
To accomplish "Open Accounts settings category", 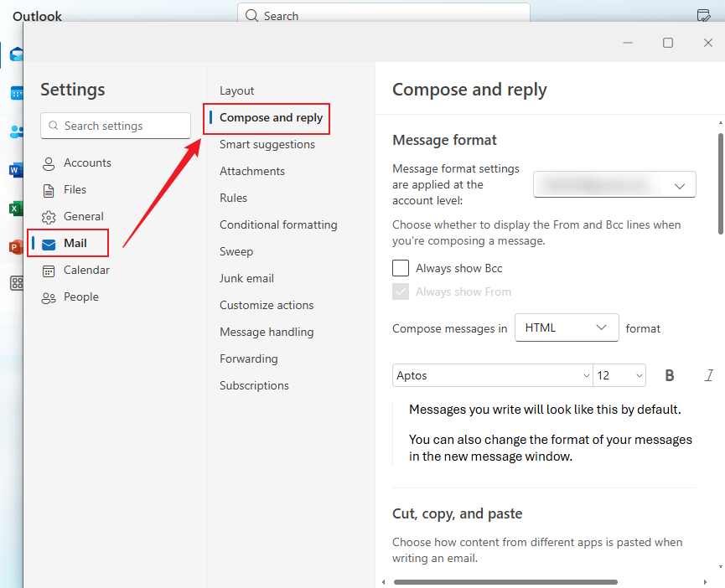I will (x=87, y=162).
